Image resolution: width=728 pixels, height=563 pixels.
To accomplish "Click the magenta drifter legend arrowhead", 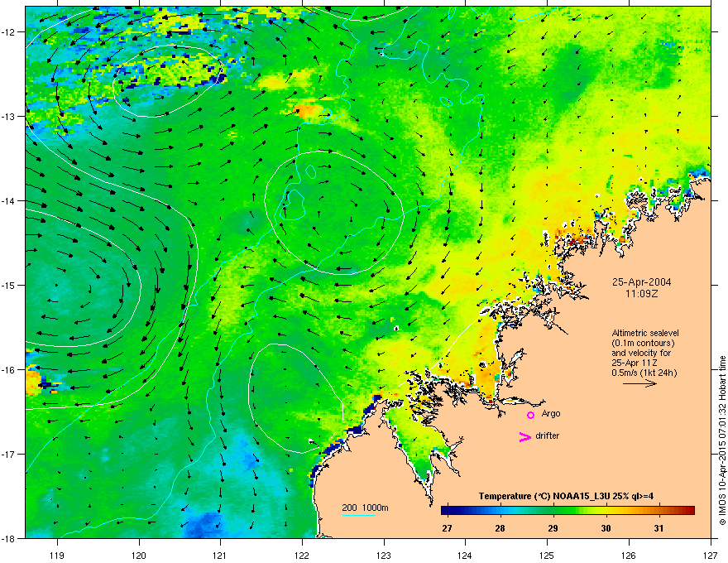I will tap(525, 436).
